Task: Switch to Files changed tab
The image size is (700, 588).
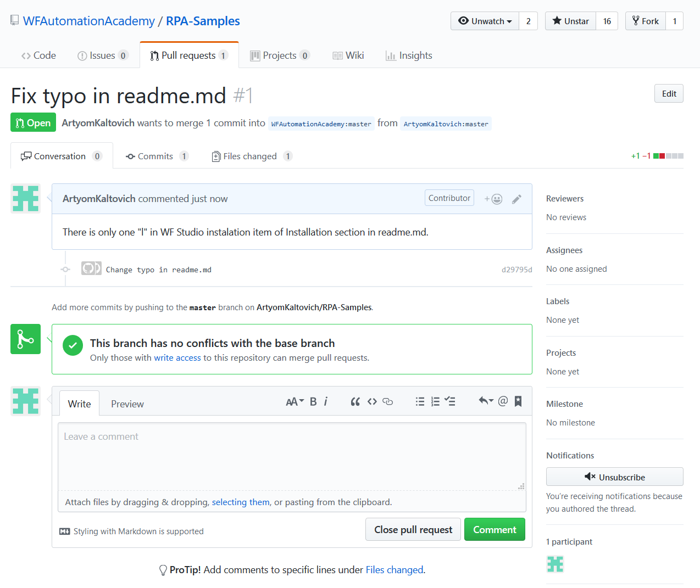Action: tap(252, 156)
